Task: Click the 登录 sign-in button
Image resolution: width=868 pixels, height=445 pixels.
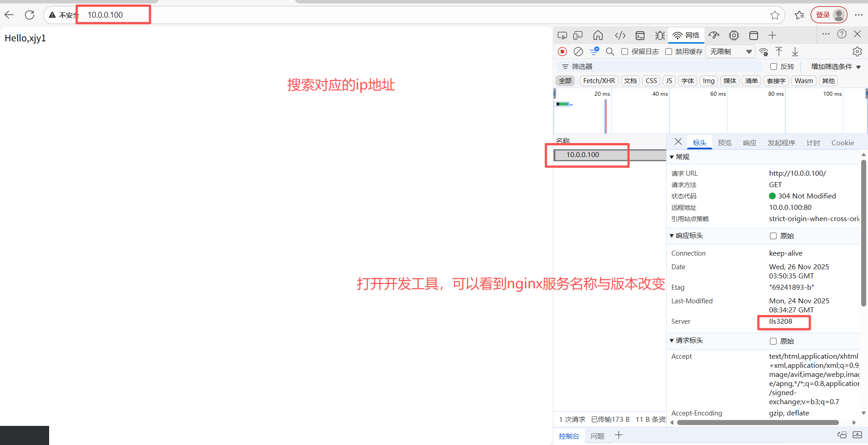Action: point(829,15)
